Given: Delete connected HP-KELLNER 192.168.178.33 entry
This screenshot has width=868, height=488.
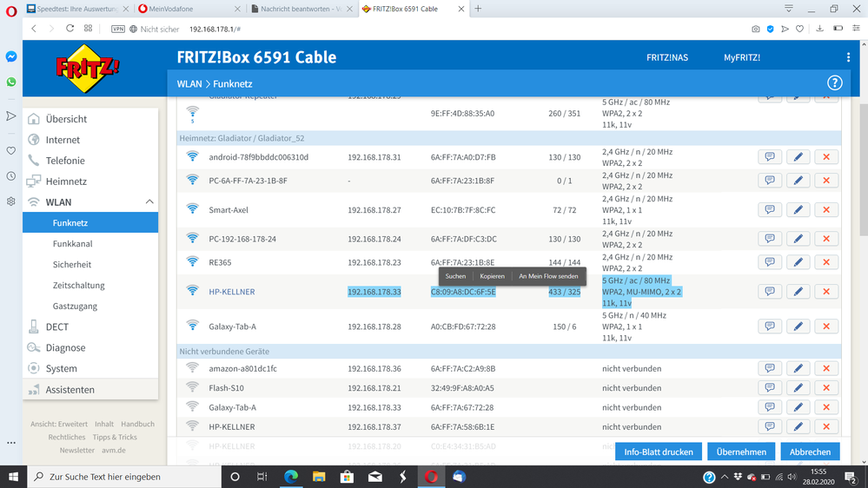Looking at the screenshot, I should 826,292.
